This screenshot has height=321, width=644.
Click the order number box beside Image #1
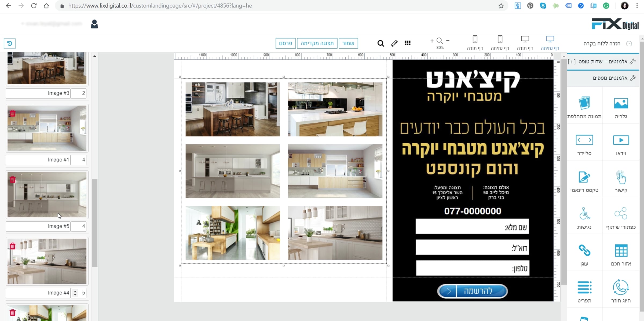79,160
